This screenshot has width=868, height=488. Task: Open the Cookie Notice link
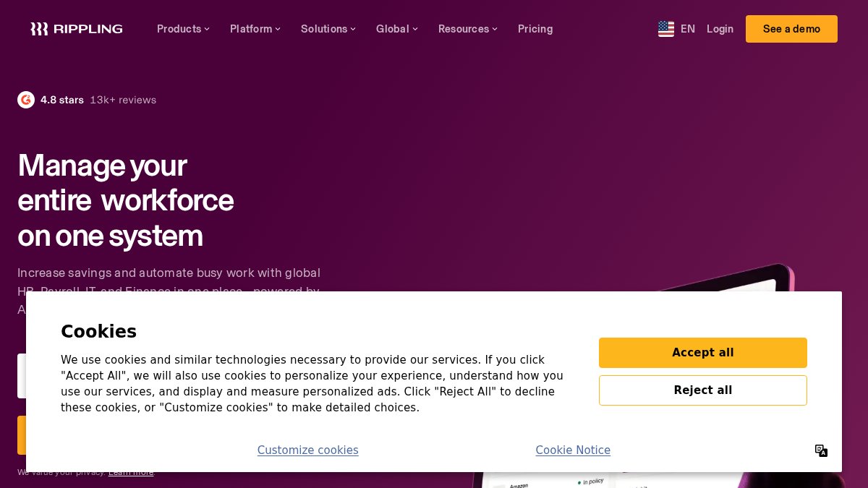573,450
